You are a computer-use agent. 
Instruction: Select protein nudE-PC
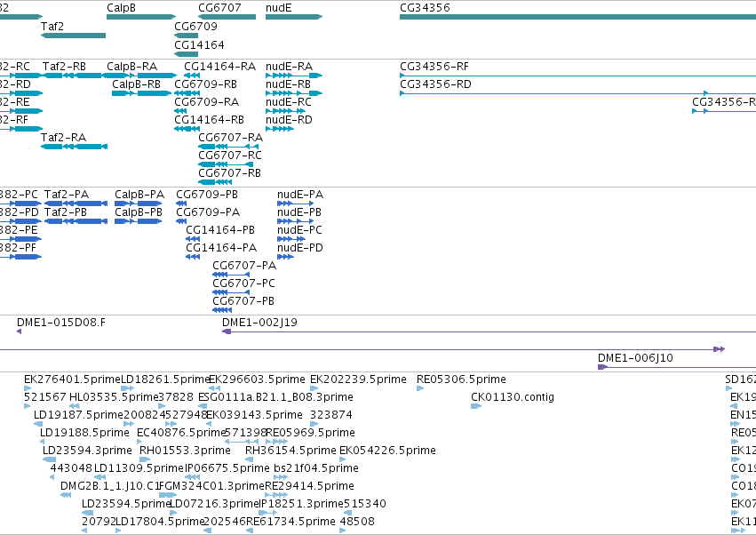click(299, 230)
